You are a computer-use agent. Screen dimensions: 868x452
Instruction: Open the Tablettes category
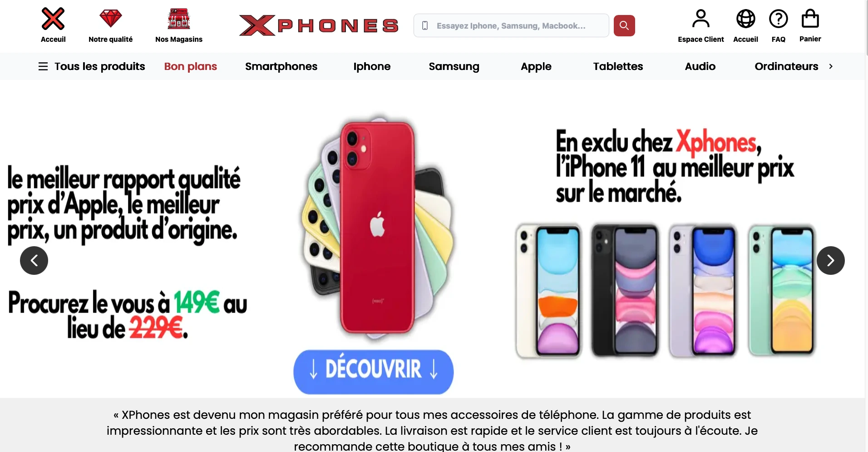point(618,66)
